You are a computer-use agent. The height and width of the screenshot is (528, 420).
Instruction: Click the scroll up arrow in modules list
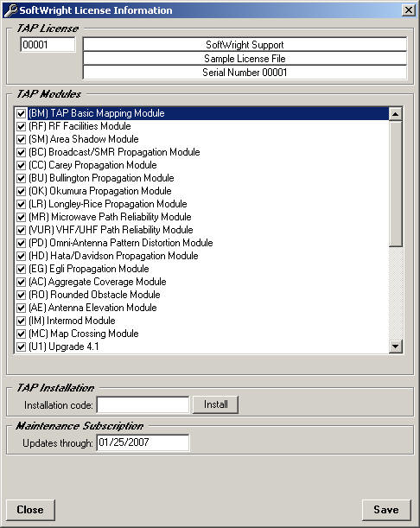coord(396,114)
